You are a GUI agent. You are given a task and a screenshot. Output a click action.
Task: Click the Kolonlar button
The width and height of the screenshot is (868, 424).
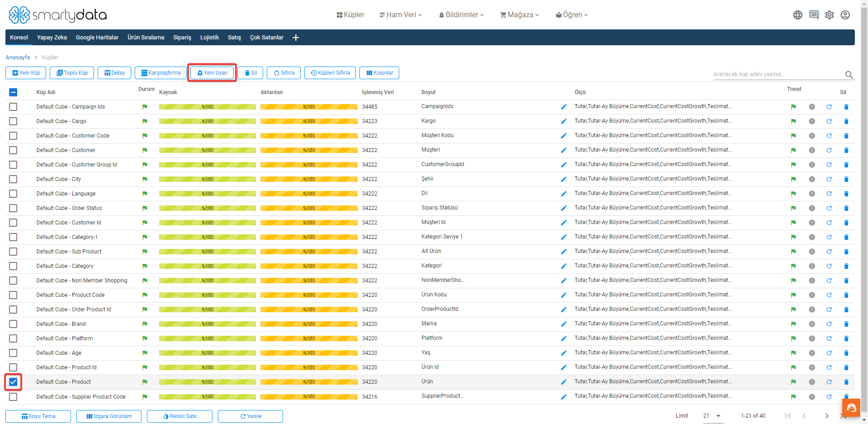pos(379,73)
